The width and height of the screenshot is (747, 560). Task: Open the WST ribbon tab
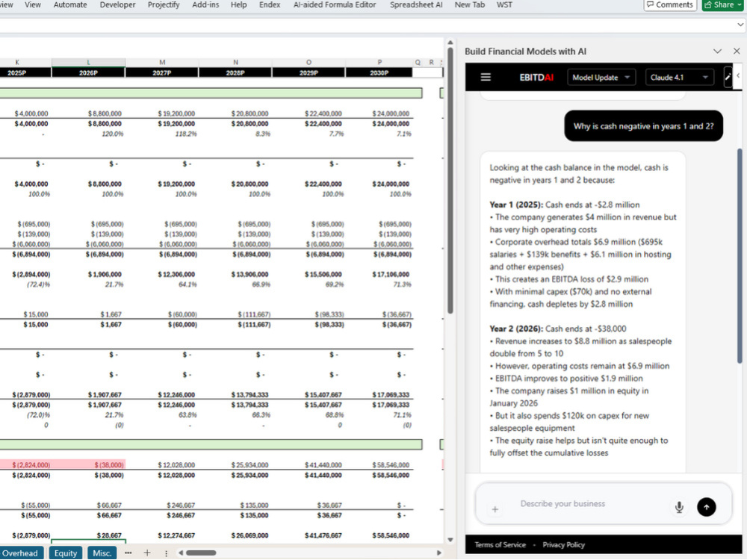click(x=504, y=4)
